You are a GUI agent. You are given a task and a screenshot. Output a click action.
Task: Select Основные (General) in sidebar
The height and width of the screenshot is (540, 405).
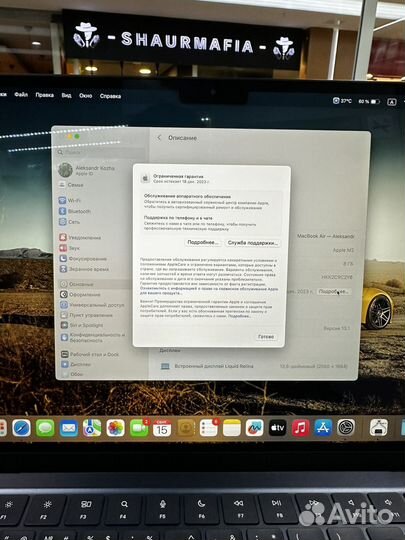click(77, 284)
